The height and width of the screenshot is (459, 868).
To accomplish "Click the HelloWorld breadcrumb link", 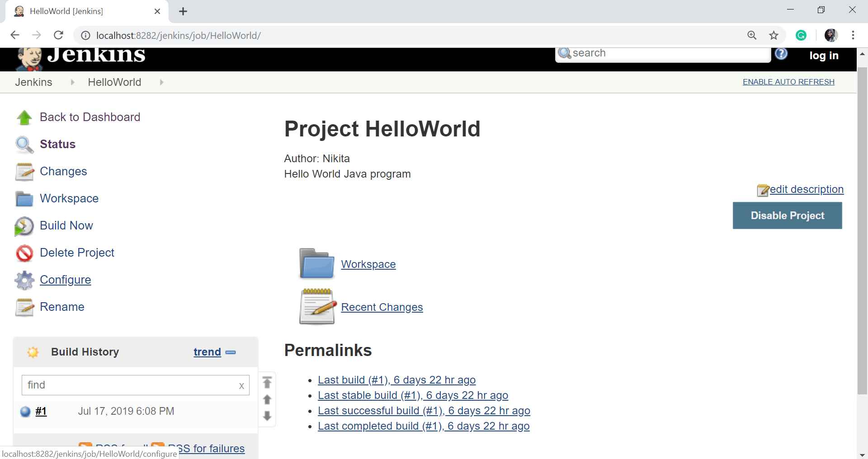I will coord(114,82).
